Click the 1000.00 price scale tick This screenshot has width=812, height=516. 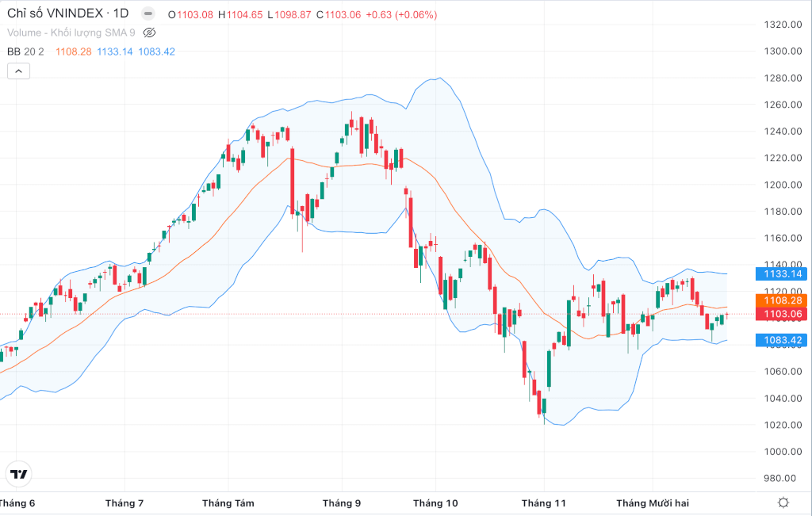[x=783, y=451]
